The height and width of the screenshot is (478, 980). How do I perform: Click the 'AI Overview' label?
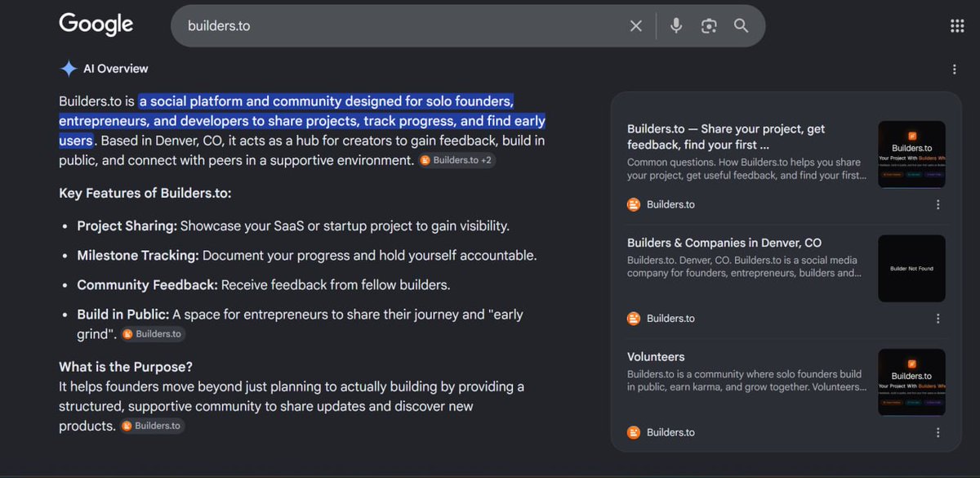[x=116, y=69]
